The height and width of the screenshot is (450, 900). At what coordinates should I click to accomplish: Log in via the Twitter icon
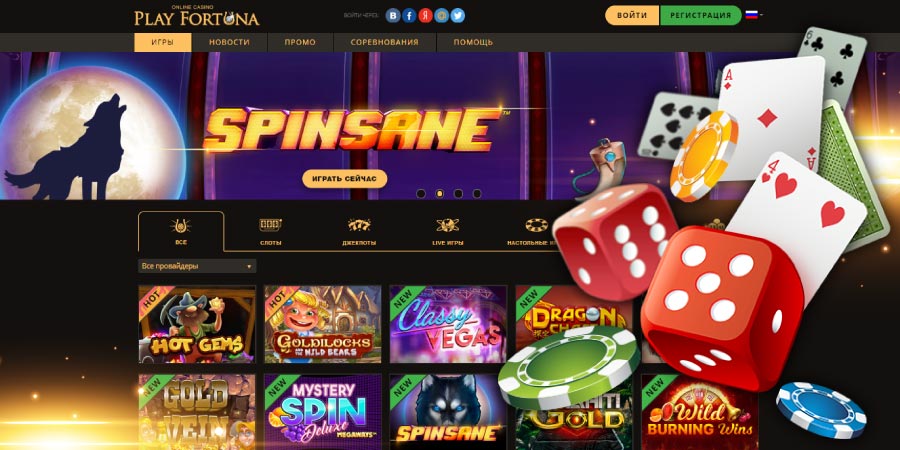coord(457,15)
